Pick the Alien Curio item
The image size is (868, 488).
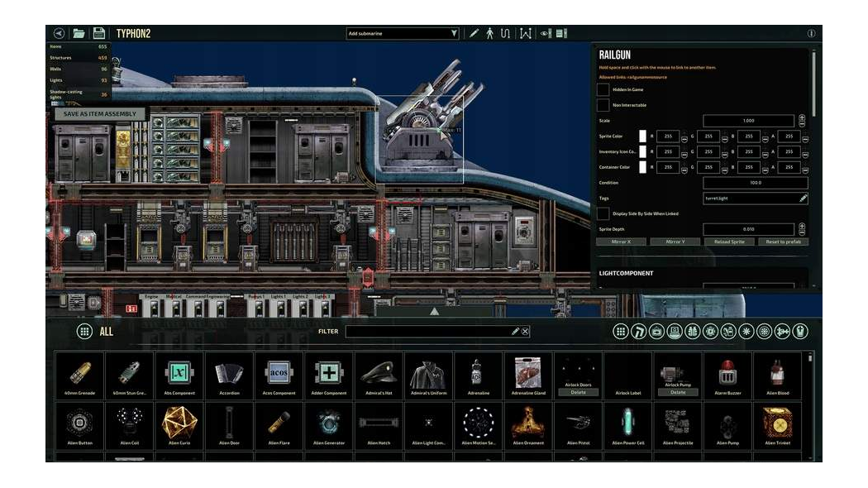point(179,425)
